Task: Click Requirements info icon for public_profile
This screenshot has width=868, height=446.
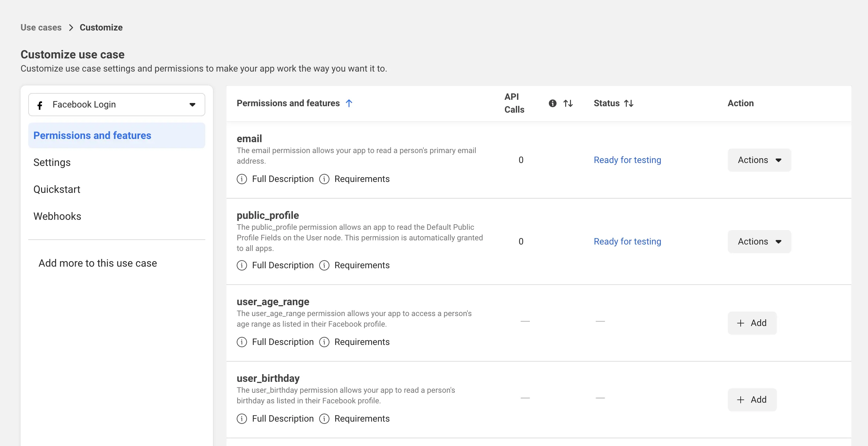Action: click(324, 265)
